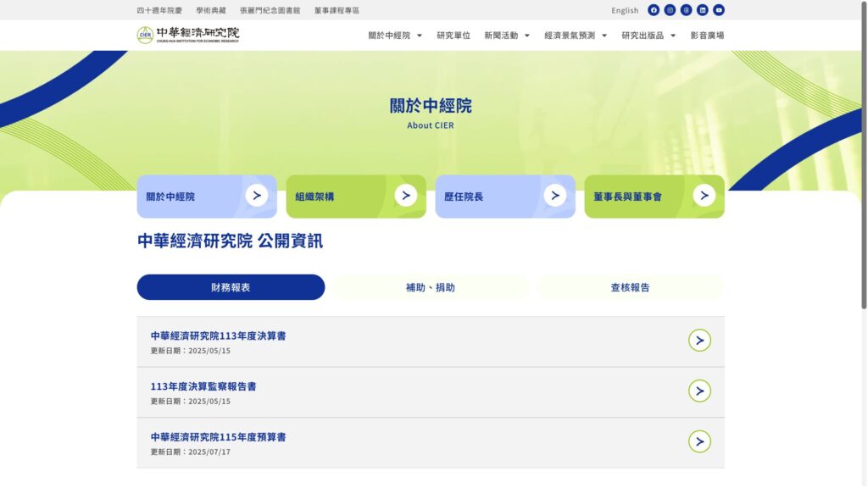Click arrow icon for 中華經濟研究院115年度預算書
Image resolution: width=868 pixels, height=488 pixels.
coord(699,441)
